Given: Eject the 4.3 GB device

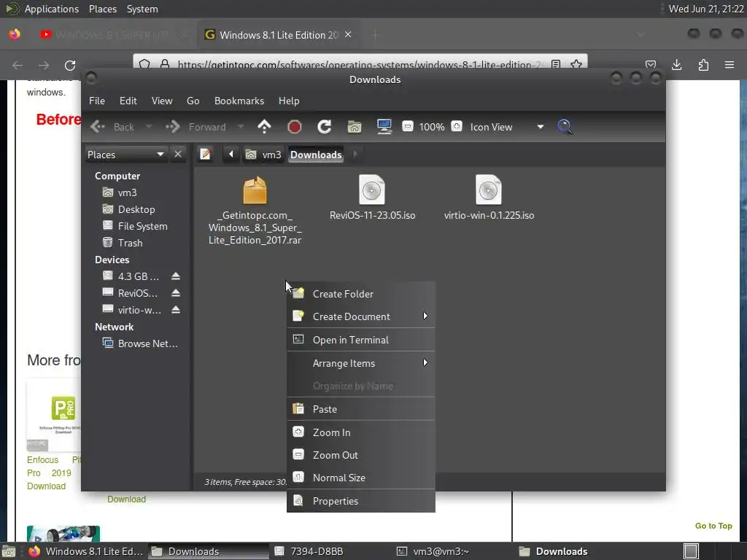Looking at the screenshot, I should (176, 276).
